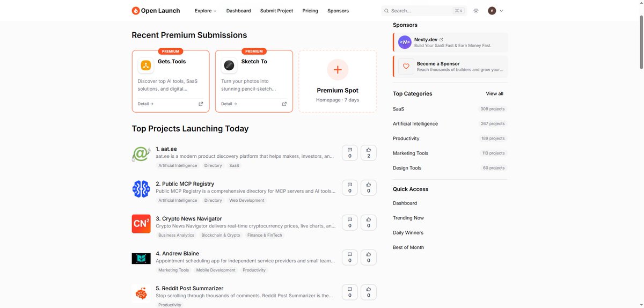Click the Public MCP Registry brain logo
This screenshot has width=644, height=308.
tap(141, 189)
